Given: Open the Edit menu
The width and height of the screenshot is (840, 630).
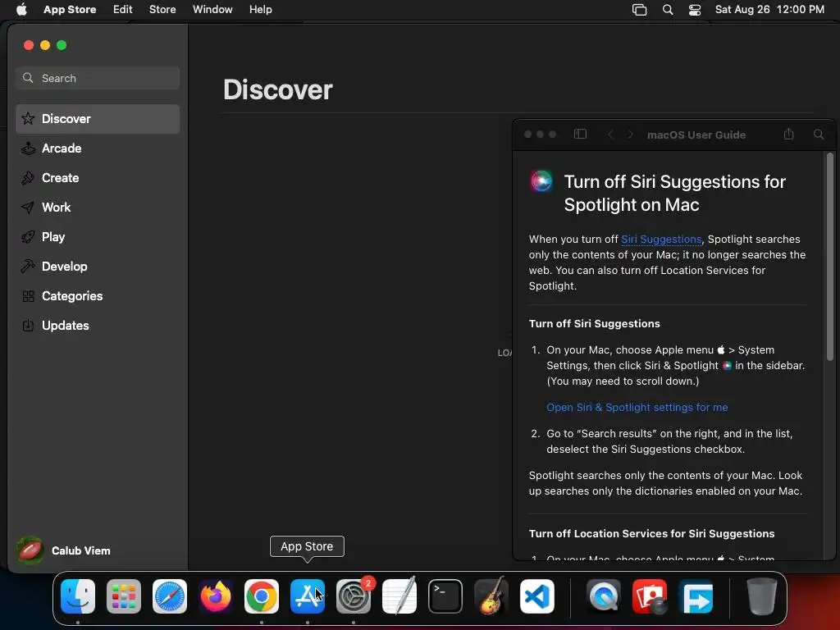Looking at the screenshot, I should coord(123,9).
